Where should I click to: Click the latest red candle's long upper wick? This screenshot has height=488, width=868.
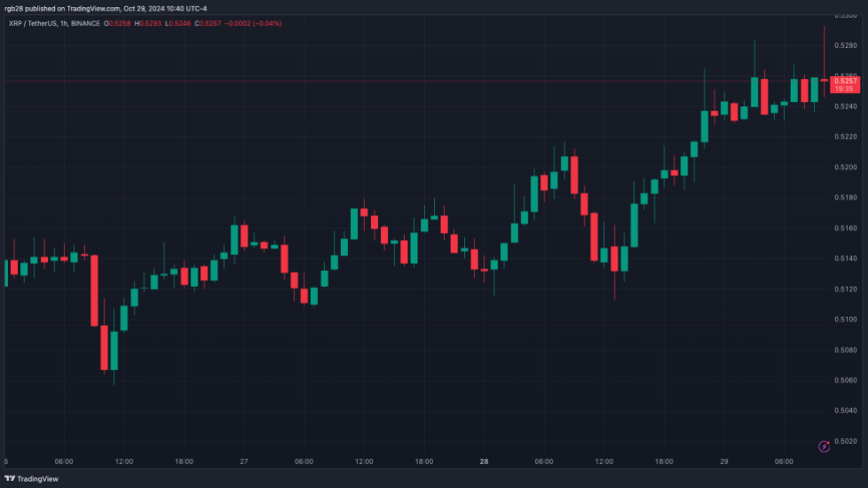tap(824, 53)
